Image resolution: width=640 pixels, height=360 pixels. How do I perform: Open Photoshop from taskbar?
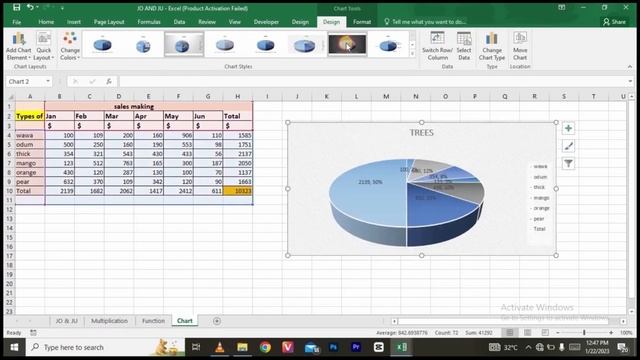(x=333, y=347)
